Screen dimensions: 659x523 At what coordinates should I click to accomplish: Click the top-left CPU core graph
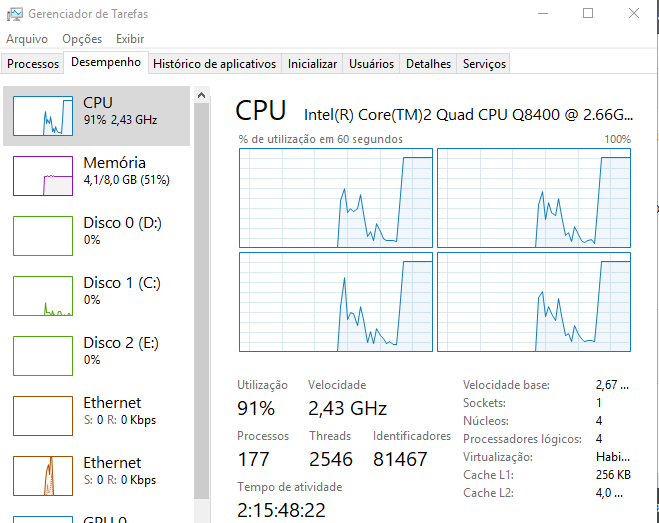pos(336,198)
